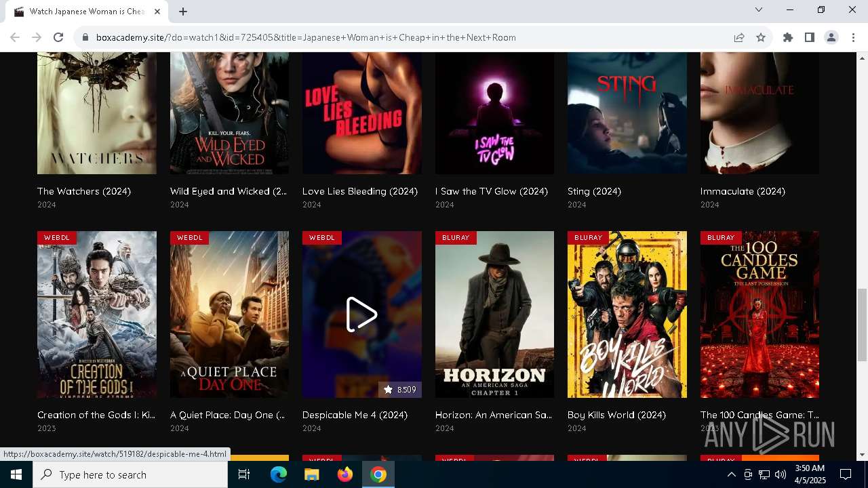This screenshot has width=868, height=488.
Task: Click the page vertical scrollbar thumb
Action: pyautogui.click(x=862, y=325)
